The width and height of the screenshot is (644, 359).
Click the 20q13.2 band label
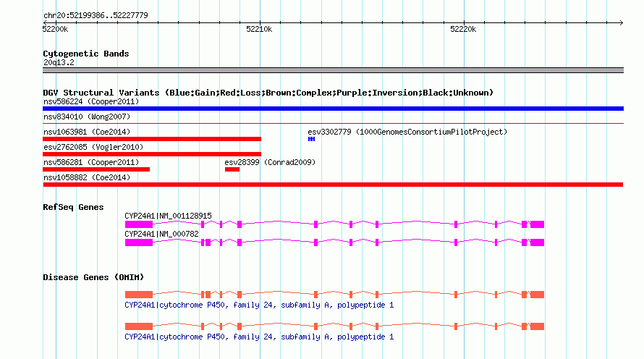click(59, 62)
